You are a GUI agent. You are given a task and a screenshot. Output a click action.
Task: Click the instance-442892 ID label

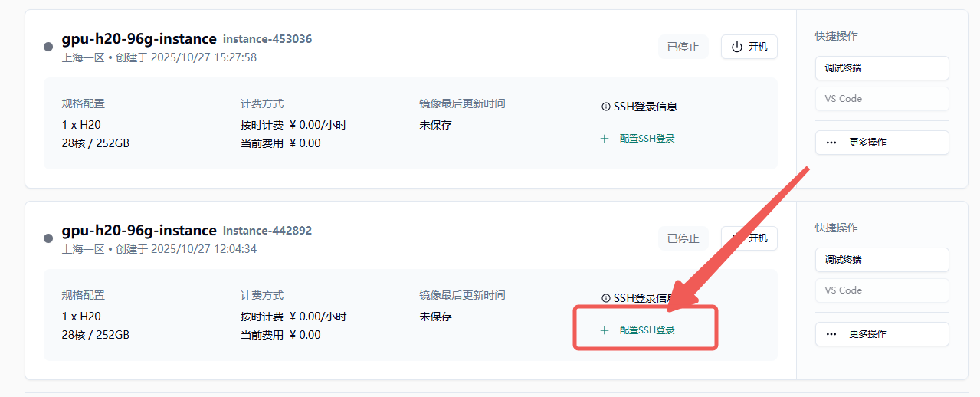click(267, 231)
